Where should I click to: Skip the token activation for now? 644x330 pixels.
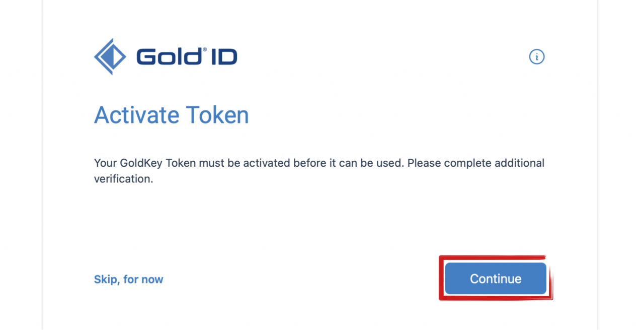tap(128, 279)
